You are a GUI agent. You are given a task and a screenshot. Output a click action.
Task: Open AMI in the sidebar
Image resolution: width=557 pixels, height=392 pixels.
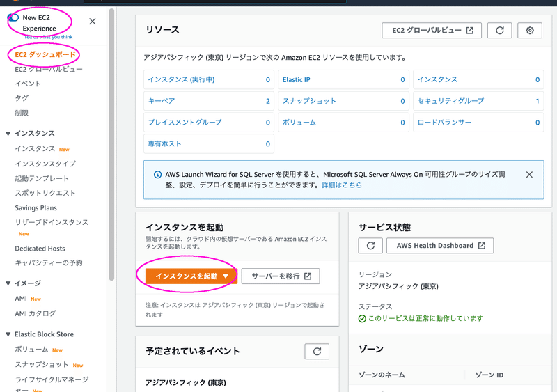21,299
